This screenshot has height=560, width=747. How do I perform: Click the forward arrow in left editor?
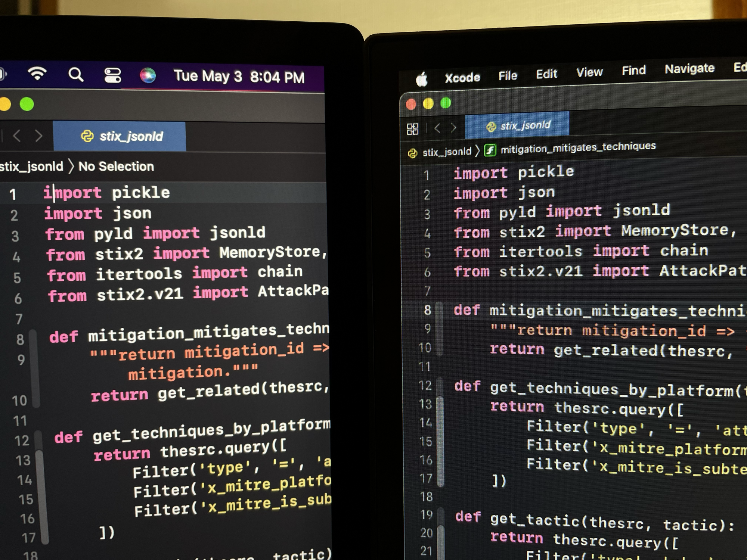point(38,136)
